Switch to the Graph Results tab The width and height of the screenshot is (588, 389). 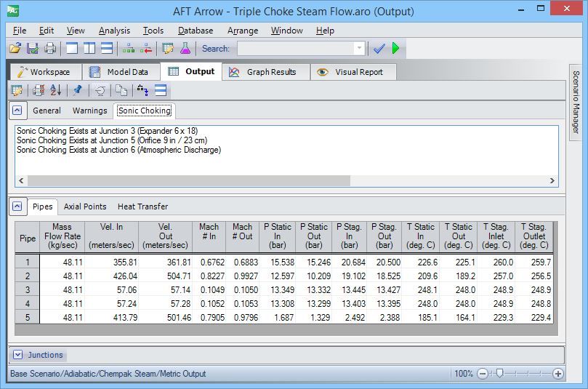click(x=266, y=72)
